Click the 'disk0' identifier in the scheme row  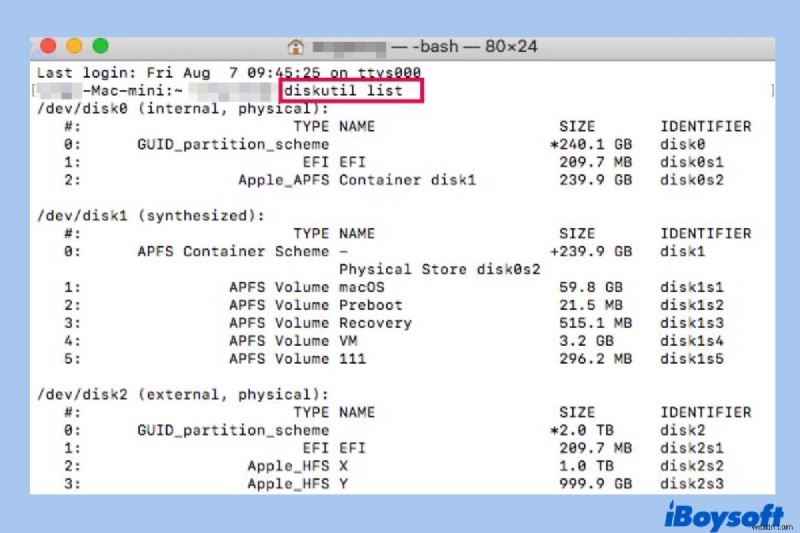[x=682, y=144]
